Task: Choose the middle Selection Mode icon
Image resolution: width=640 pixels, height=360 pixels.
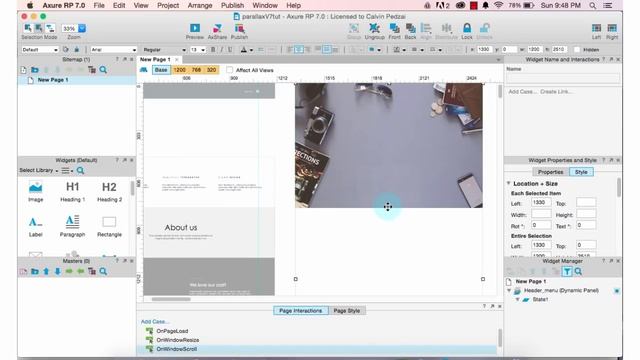Action: (39, 28)
